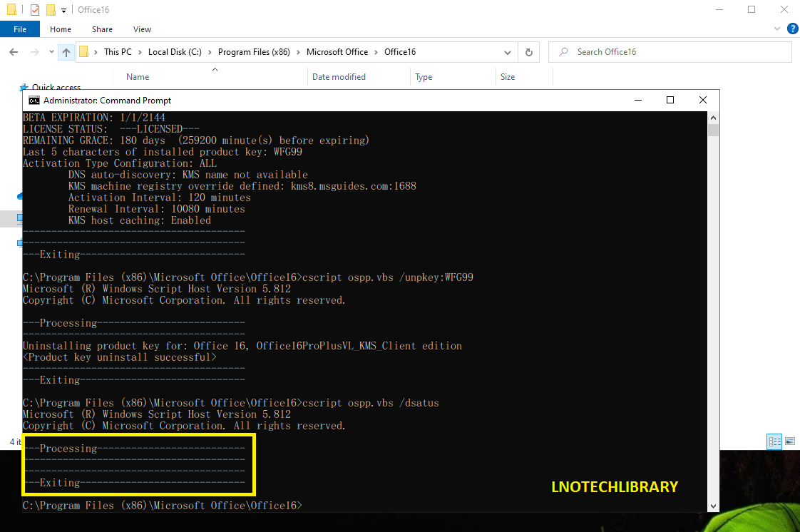800x532 pixels.
Task: Go back with the Back arrow
Action: pyautogui.click(x=14, y=52)
